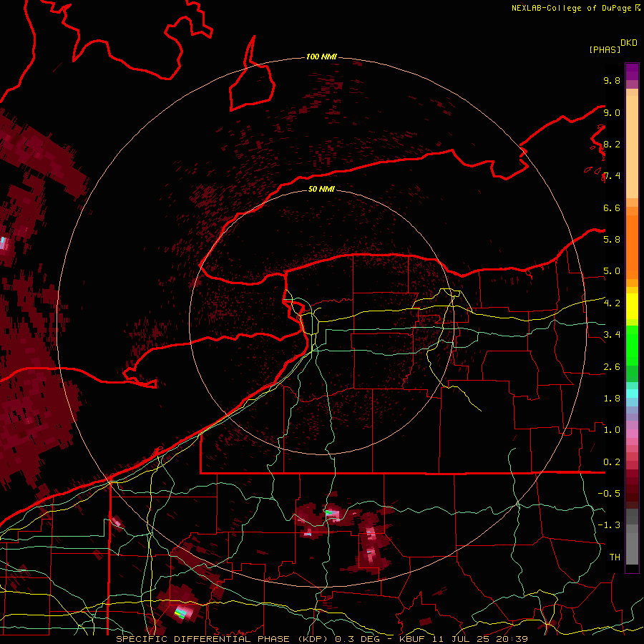Click the 7.4 scale value
644x644 pixels.
612,176
